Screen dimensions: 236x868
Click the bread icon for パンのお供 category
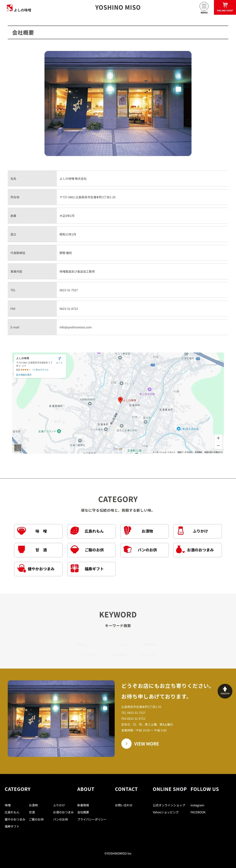click(x=128, y=550)
